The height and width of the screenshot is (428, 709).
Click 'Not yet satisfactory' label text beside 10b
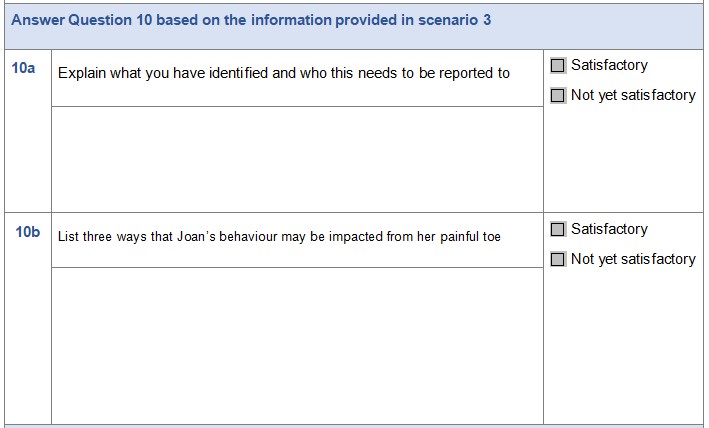[x=633, y=260]
